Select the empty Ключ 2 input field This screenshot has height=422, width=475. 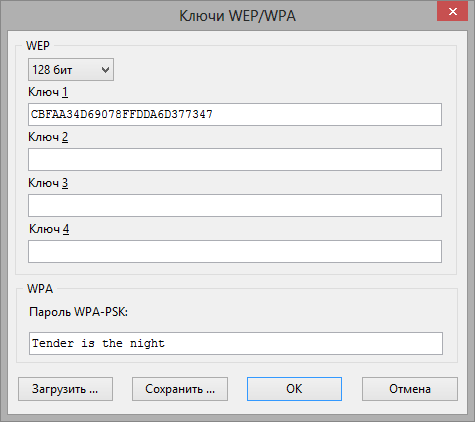(x=235, y=160)
